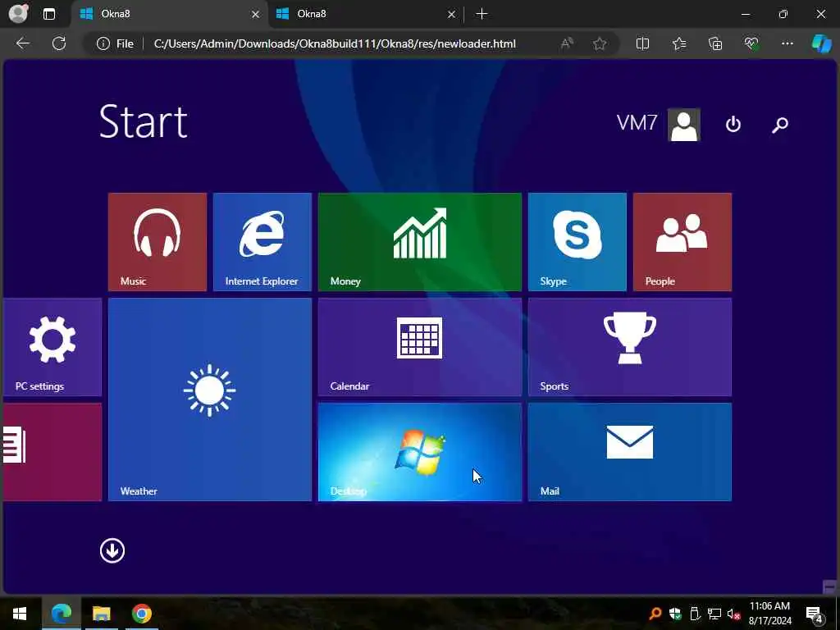Open the Money tile
Screen dimensions: 840x630
pos(419,242)
